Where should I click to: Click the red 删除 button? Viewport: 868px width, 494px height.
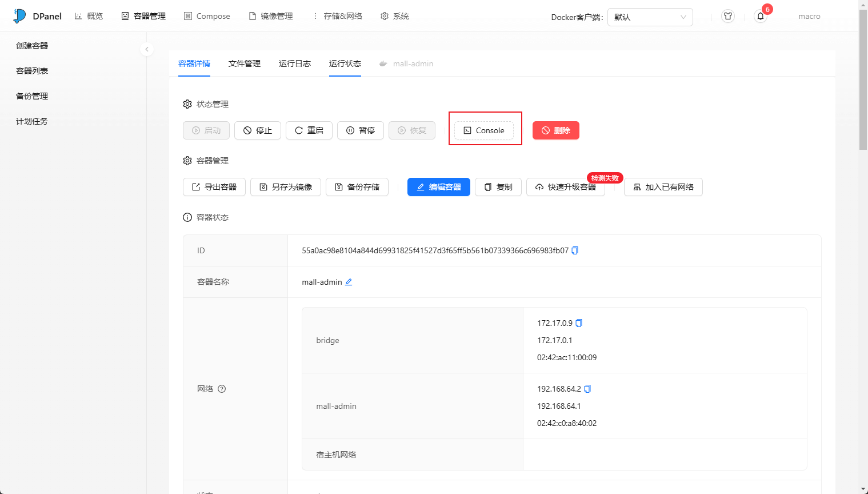pos(555,130)
